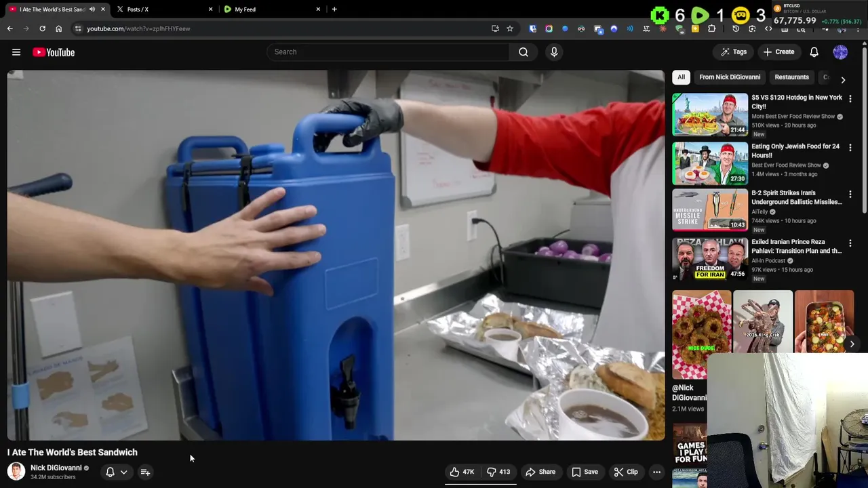Open Eating Only Jewish Food video thumbnail

[710, 163]
